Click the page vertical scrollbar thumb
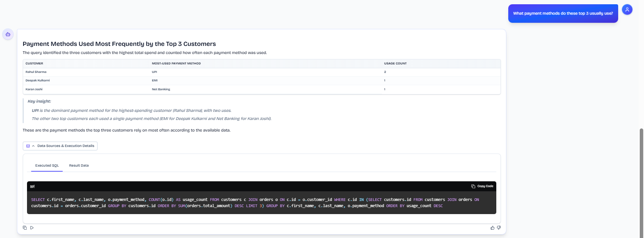This screenshot has width=644, height=238. 641,183
